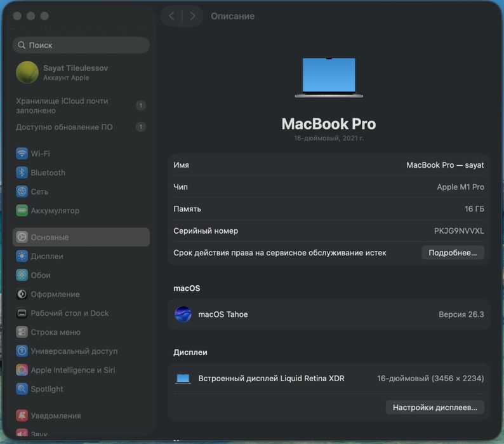Open the Подробнее... service coverage button
504x444 pixels.
click(453, 253)
